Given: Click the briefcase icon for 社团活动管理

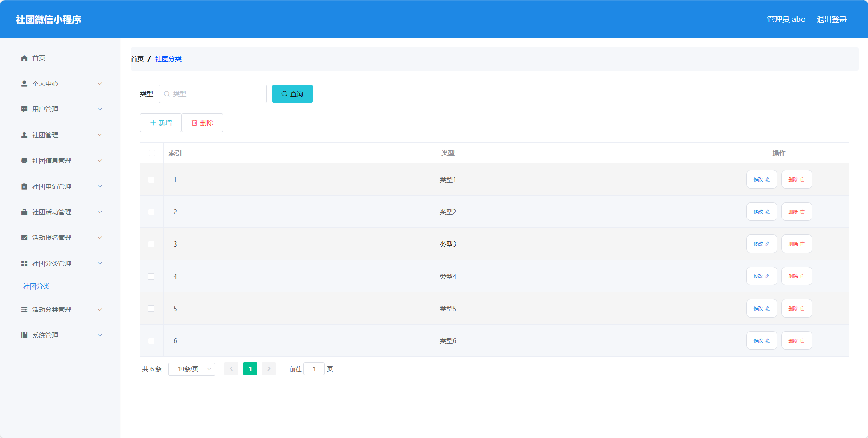Looking at the screenshot, I should pyautogui.click(x=24, y=212).
